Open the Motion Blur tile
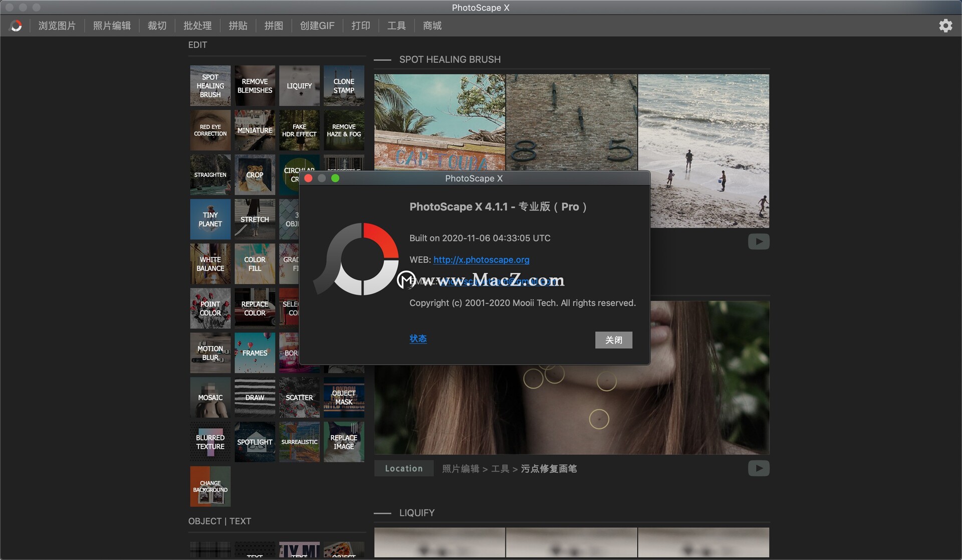962x560 pixels. (x=210, y=353)
